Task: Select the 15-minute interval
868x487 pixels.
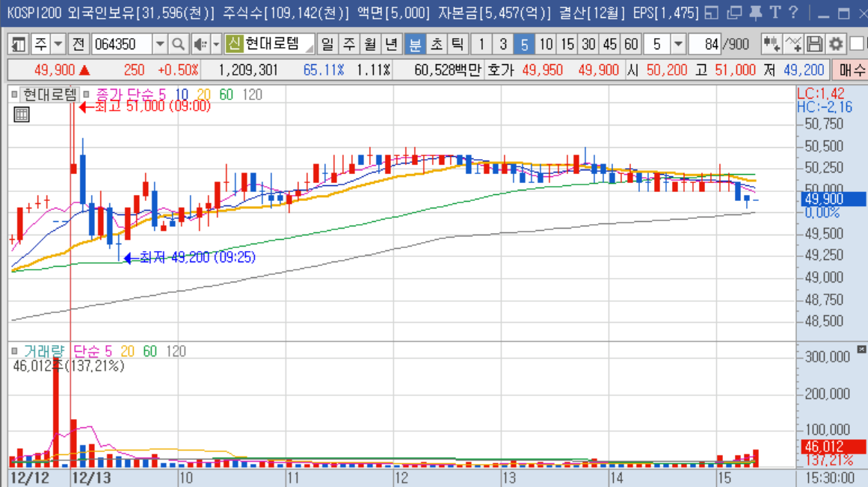Action: 567,44
